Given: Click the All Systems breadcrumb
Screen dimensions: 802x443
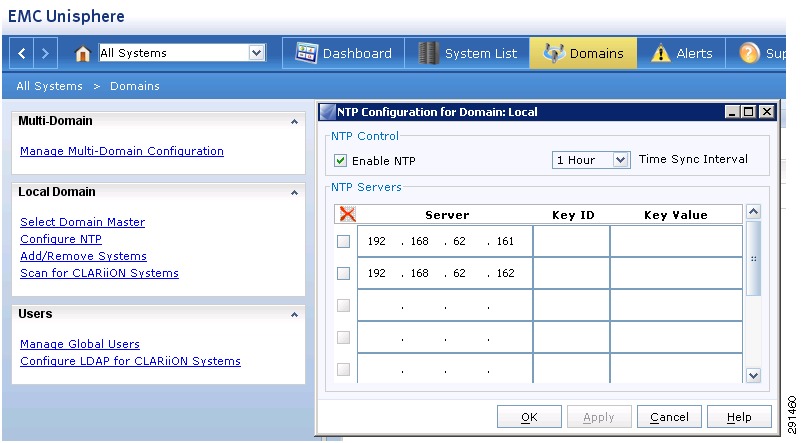Looking at the screenshot, I should [49, 86].
